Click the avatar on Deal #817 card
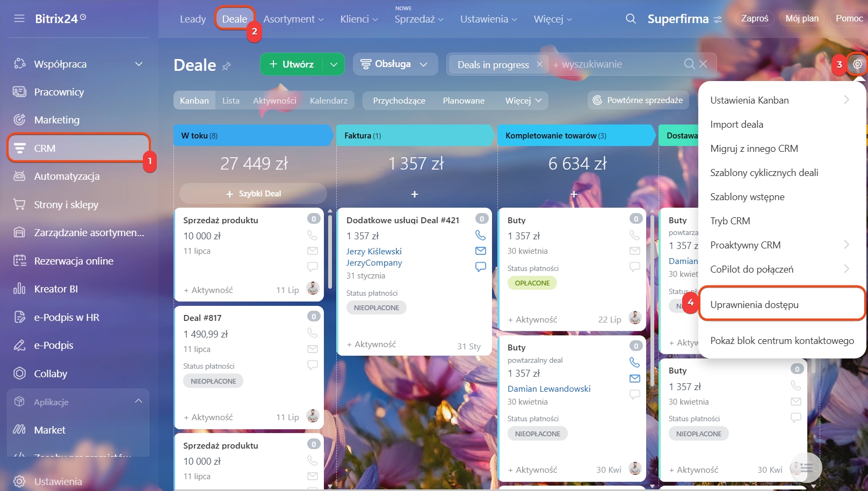868x491 pixels. pos(313,416)
